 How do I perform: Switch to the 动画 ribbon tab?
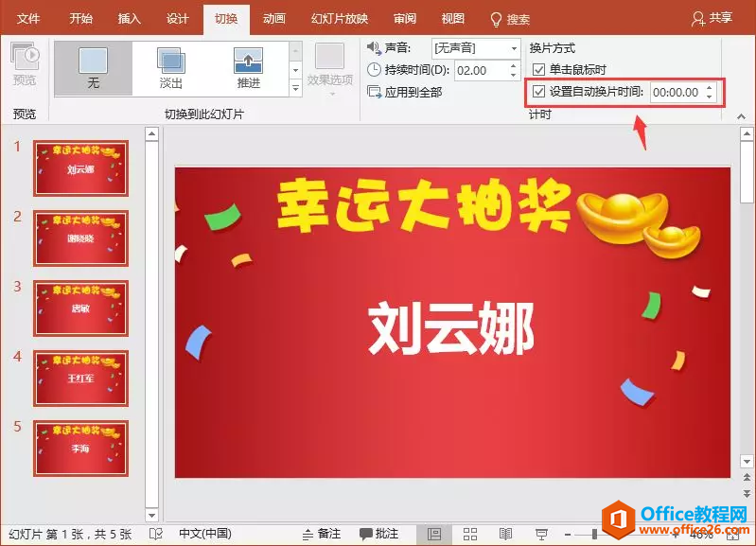(273, 19)
